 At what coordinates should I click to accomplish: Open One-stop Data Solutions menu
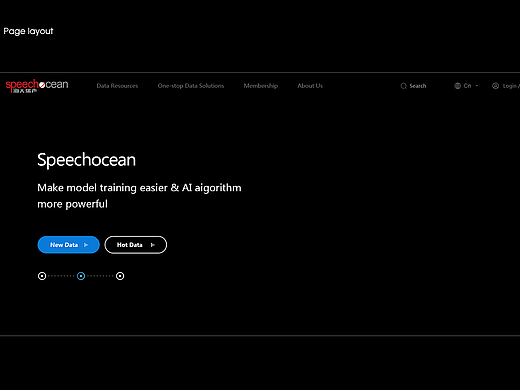tap(191, 86)
